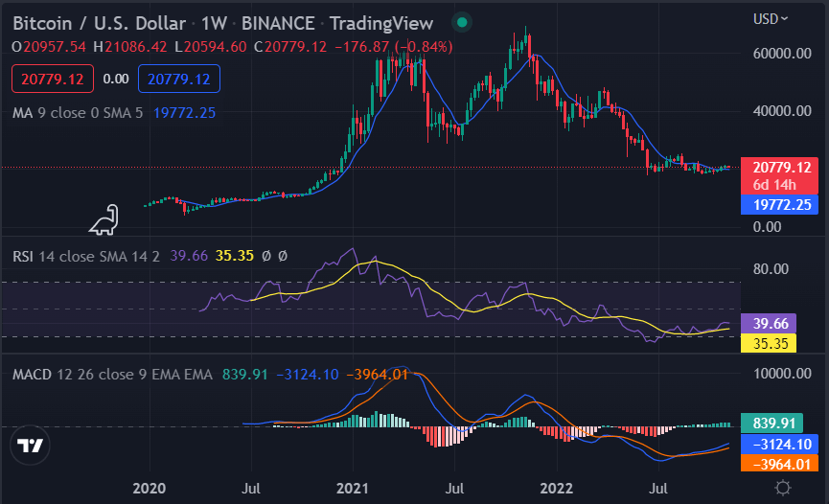Click the TradingView logo badge
Screen dimensions: 829x504
30,445
